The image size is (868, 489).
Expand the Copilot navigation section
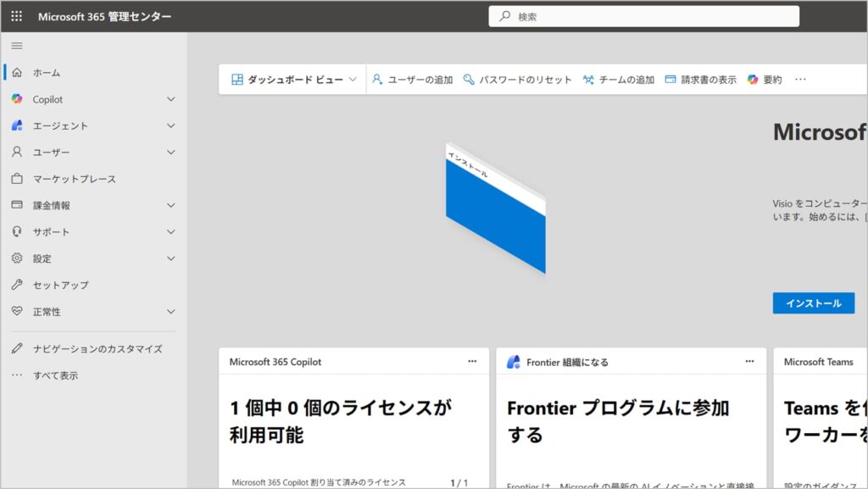[x=170, y=99]
